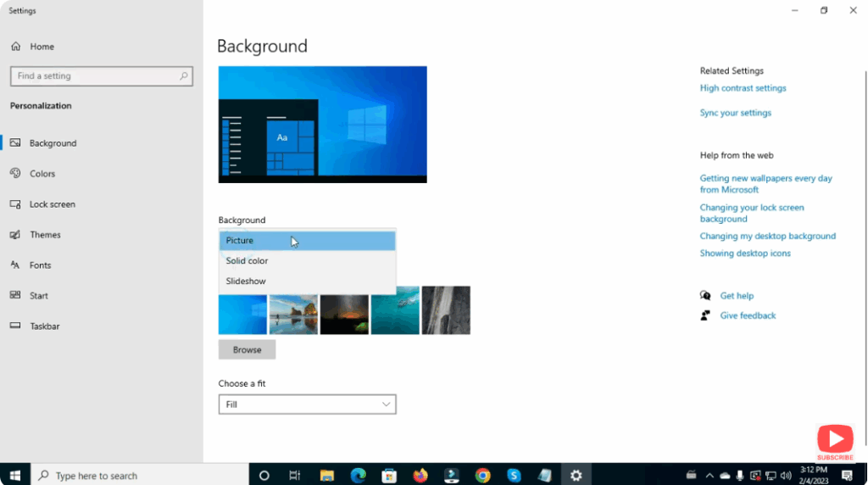This screenshot has width=868, height=485.
Task: Open Cortana from the taskbar circle icon
Action: tap(264, 475)
